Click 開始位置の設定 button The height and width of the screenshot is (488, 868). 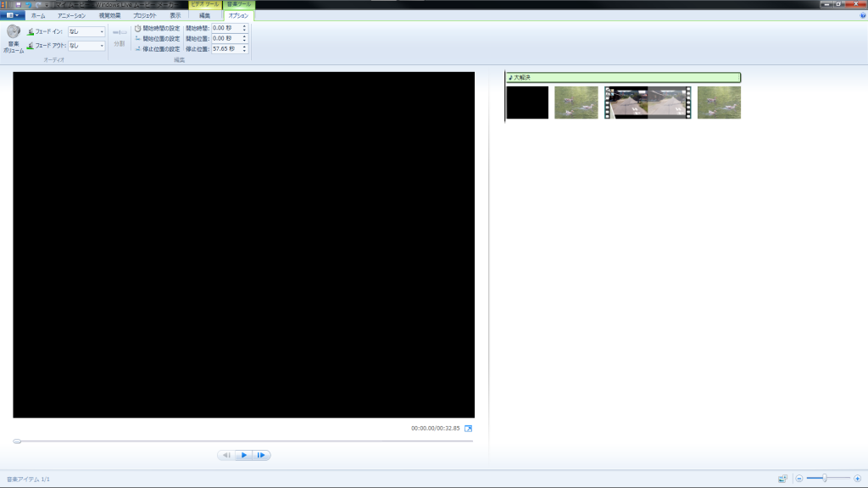(x=158, y=39)
